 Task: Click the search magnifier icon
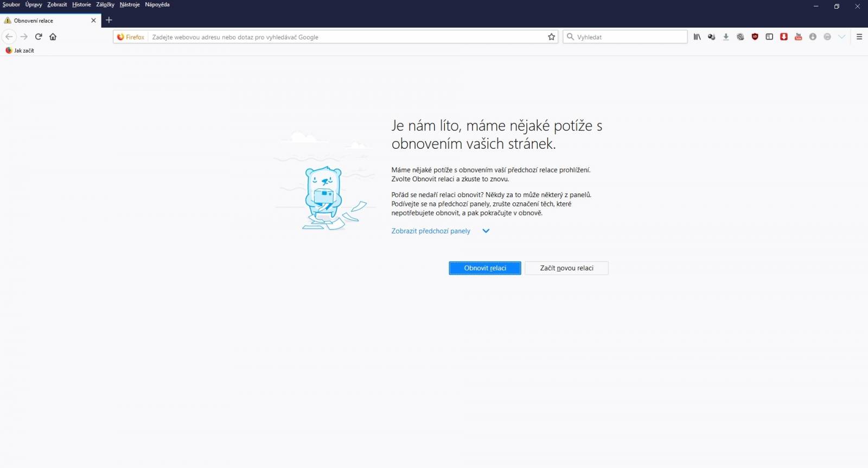tap(570, 37)
